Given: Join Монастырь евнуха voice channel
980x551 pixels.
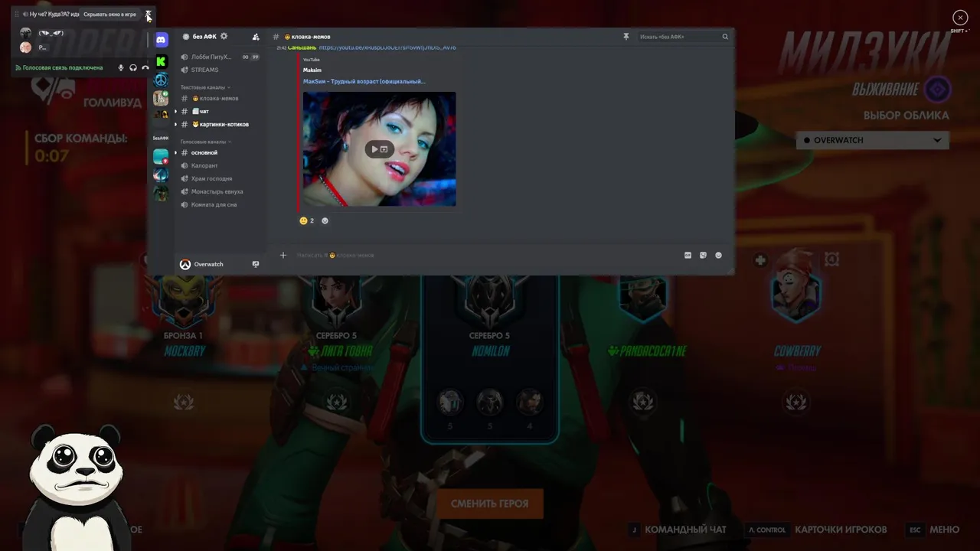Looking at the screenshot, I should pyautogui.click(x=220, y=191).
